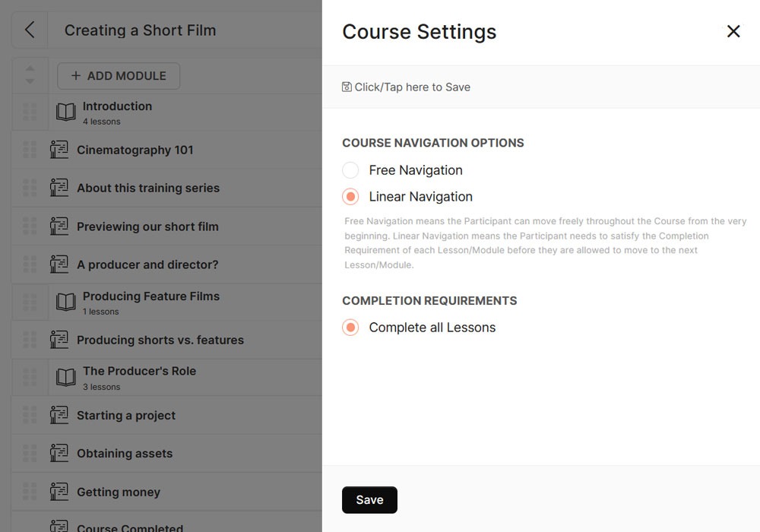
Task: Open the Introduction module
Action: coord(117,106)
